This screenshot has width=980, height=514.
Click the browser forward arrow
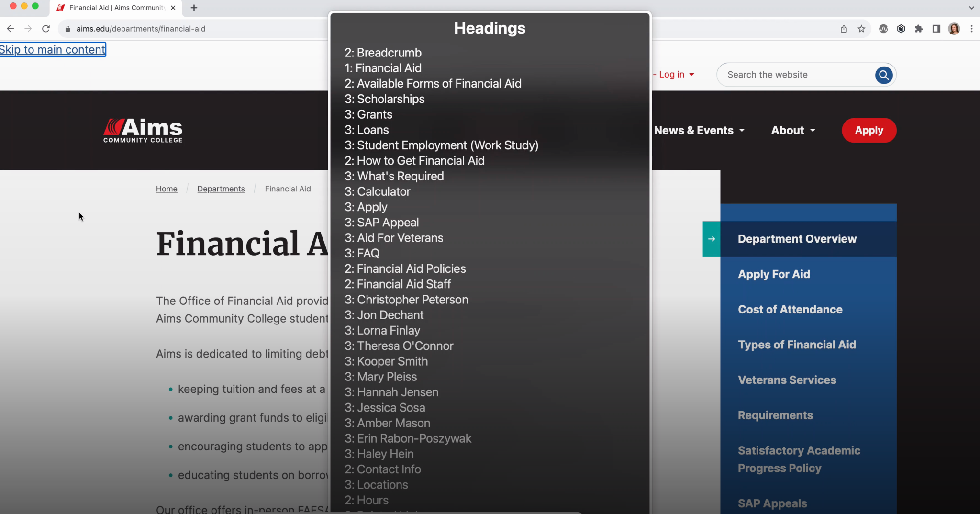tap(28, 29)
